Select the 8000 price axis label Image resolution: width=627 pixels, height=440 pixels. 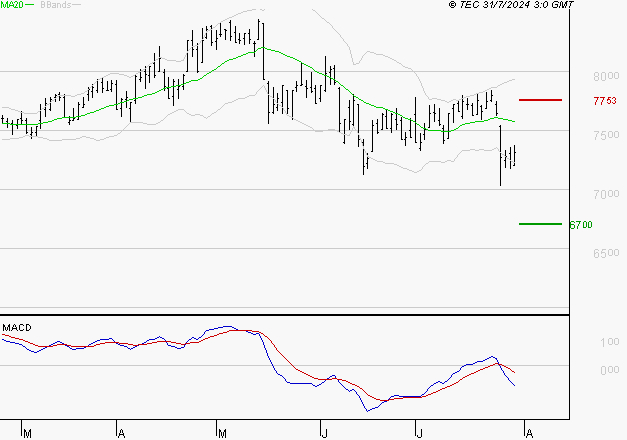click(606, 76)
